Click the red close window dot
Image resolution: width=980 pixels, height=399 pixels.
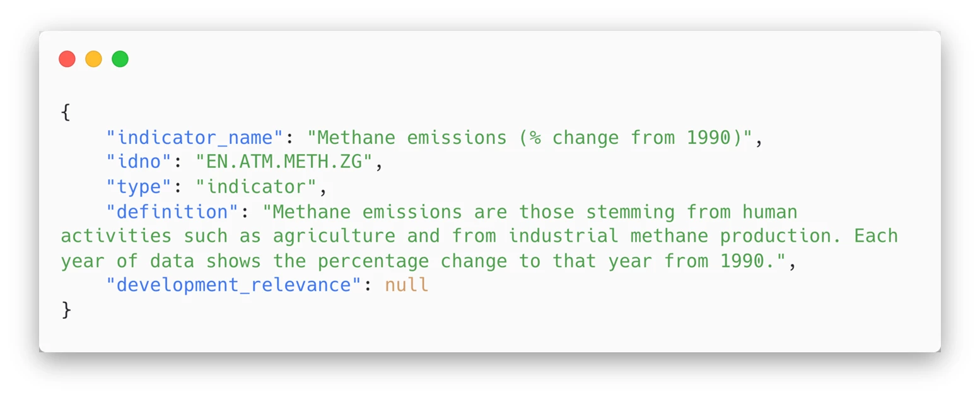[x=67, y=59]
